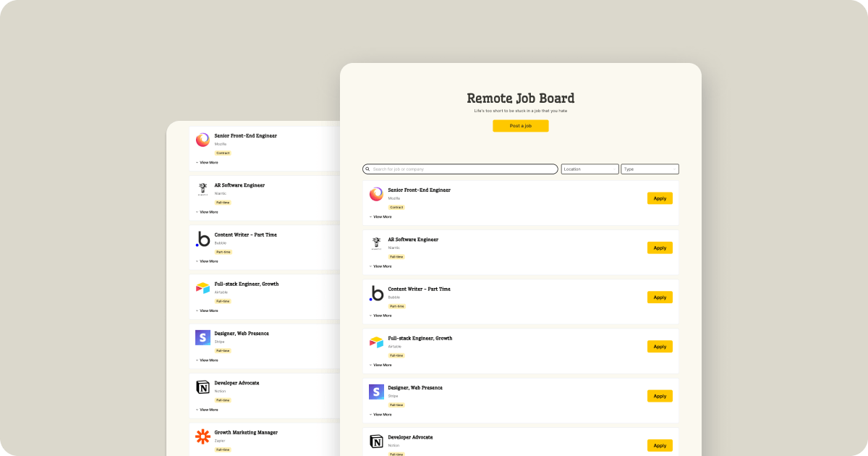Select Designer, Web Presence title in back window
868x456 pixels.
[242, 334]
